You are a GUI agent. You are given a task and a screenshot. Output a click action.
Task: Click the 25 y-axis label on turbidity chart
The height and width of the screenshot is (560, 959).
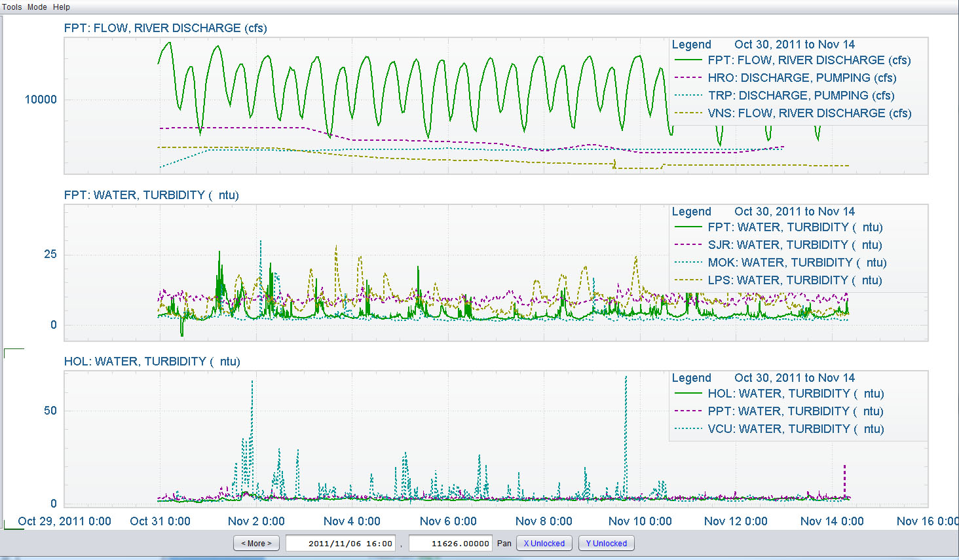[50, 254]
